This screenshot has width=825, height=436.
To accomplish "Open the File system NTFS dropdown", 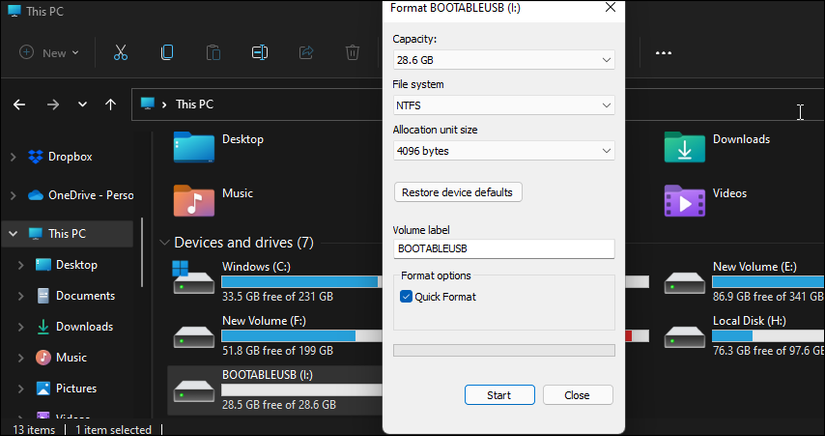I will (504, 105).
